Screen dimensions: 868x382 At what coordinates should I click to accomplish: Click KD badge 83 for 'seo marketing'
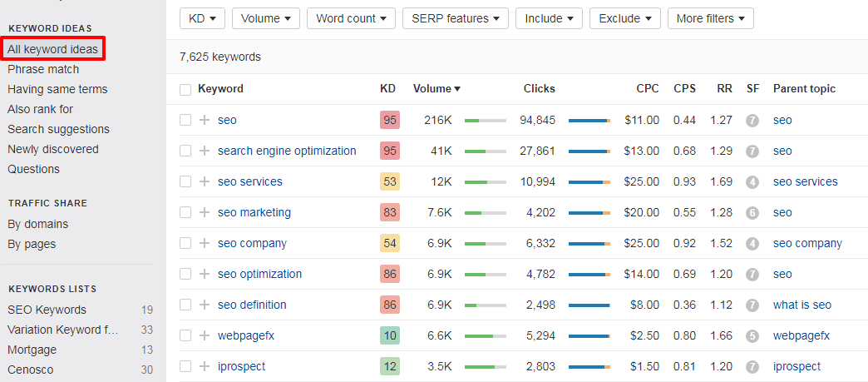[390, 212]
